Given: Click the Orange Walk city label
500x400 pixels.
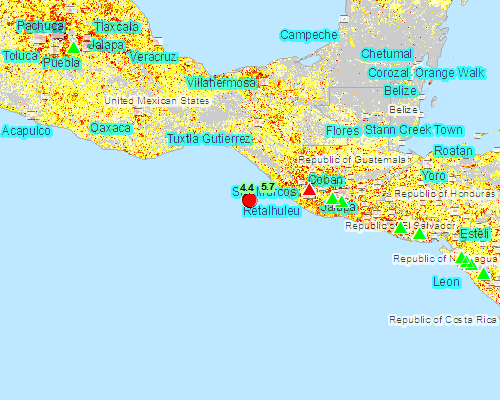Looking at the screenshot, I should pyautogui.click(x=450, y=73).
